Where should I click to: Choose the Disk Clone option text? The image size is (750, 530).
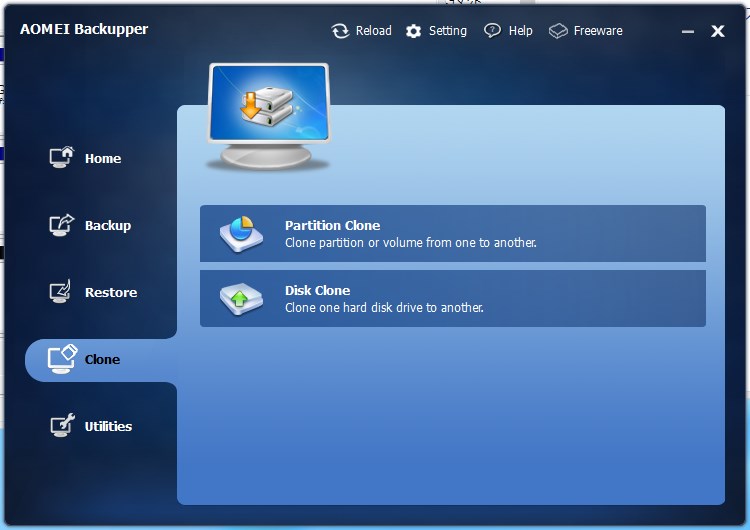coord(317,290)
